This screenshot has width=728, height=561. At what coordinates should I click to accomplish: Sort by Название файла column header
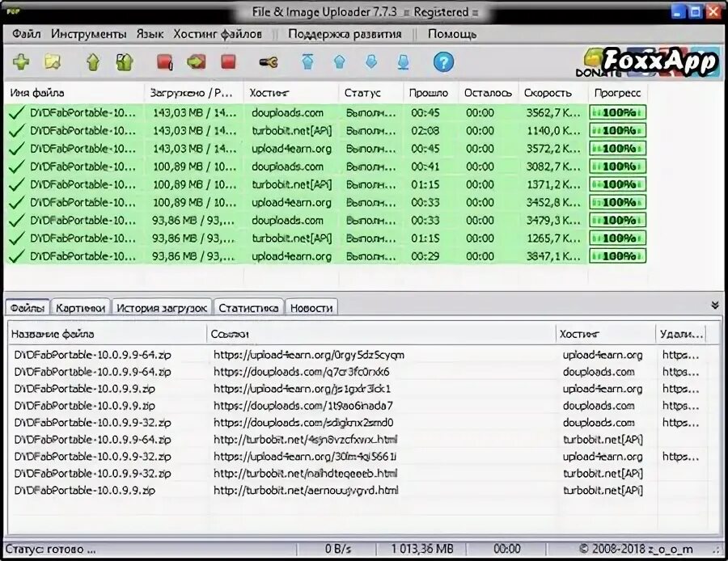(x=108, y=334)
